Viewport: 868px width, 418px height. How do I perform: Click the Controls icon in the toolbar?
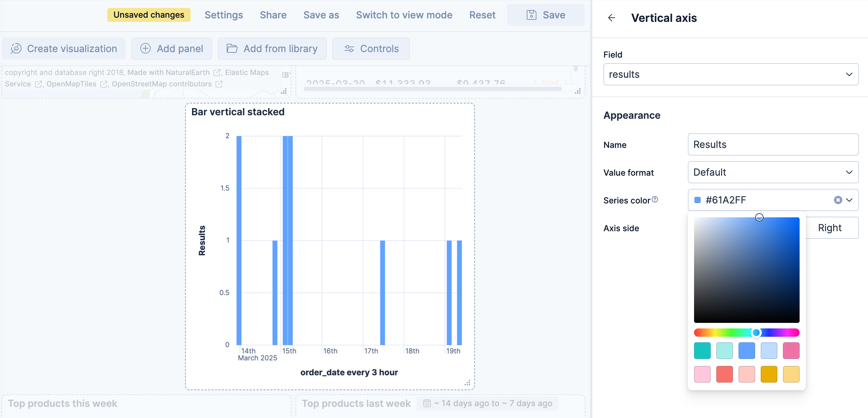point(349,49)
